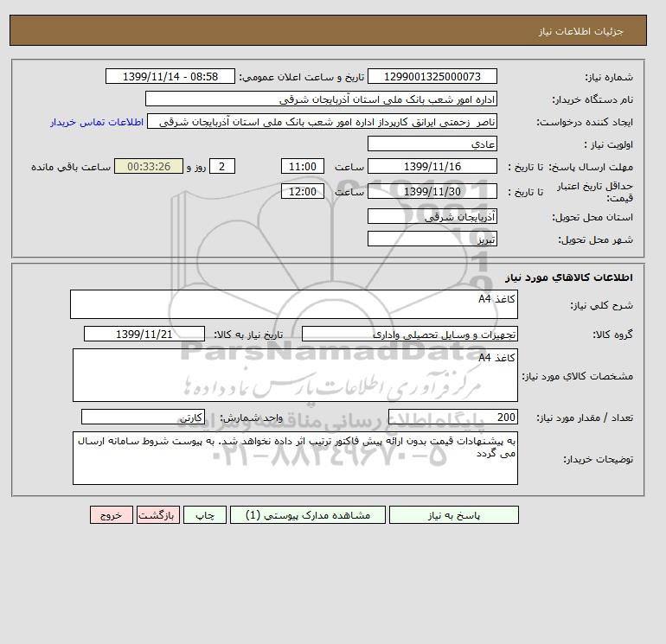
Task: Click remaining time countdown 00:33:26
Action: pos(149,167)
